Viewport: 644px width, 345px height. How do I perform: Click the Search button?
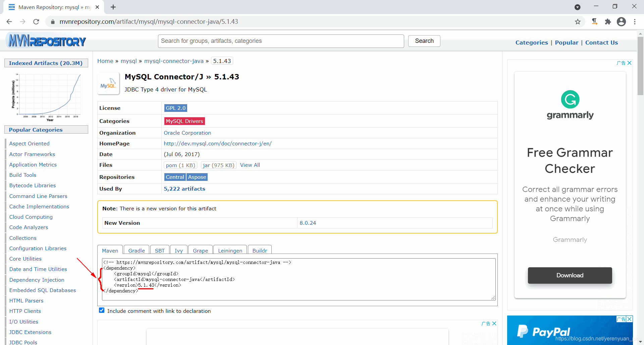point(424,41)
